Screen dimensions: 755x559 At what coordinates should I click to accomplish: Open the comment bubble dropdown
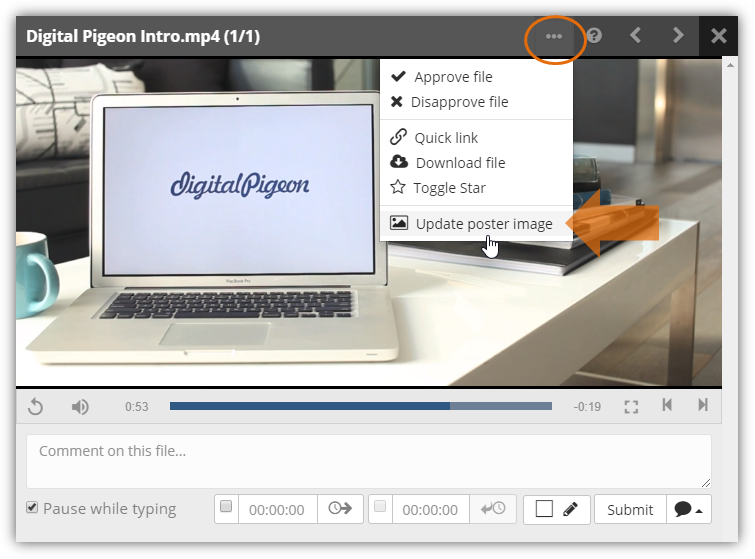689,509
